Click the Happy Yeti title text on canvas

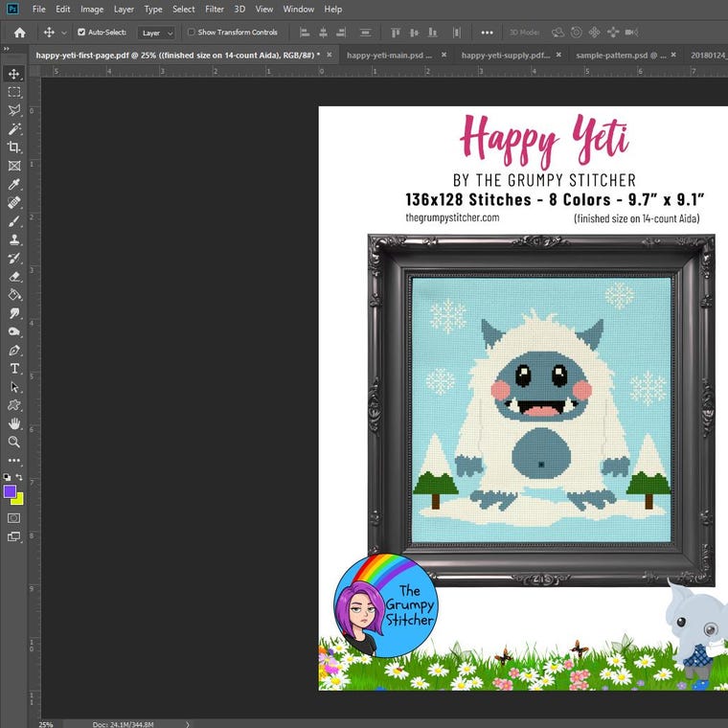click(x=544, y=140)
